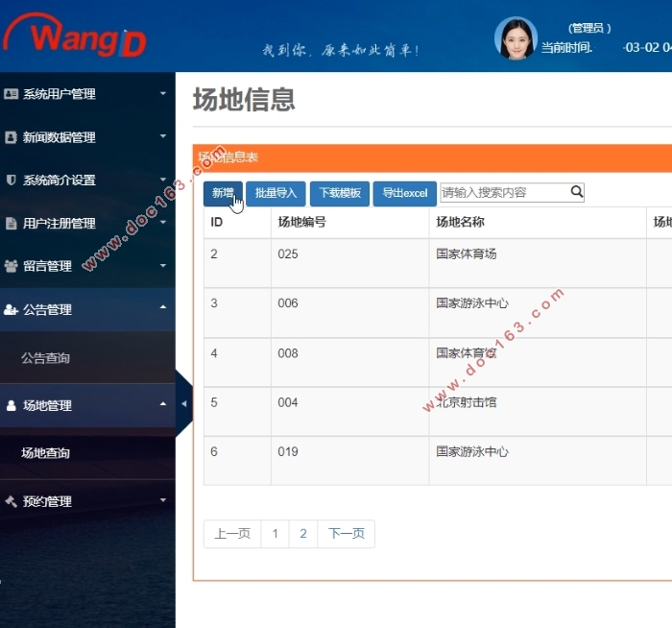Open the 留言管理 menu

click(x=87, y=266)
